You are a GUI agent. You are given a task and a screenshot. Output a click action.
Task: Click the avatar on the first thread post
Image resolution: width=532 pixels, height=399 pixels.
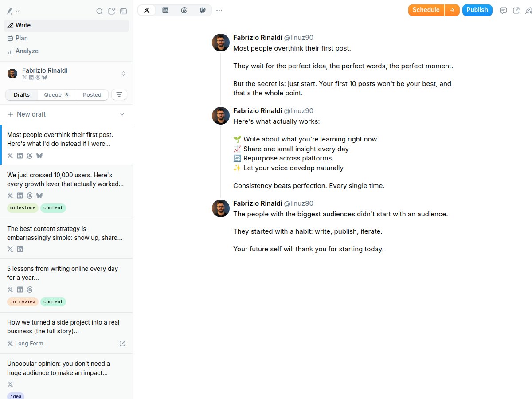click(x=221, y=43)
